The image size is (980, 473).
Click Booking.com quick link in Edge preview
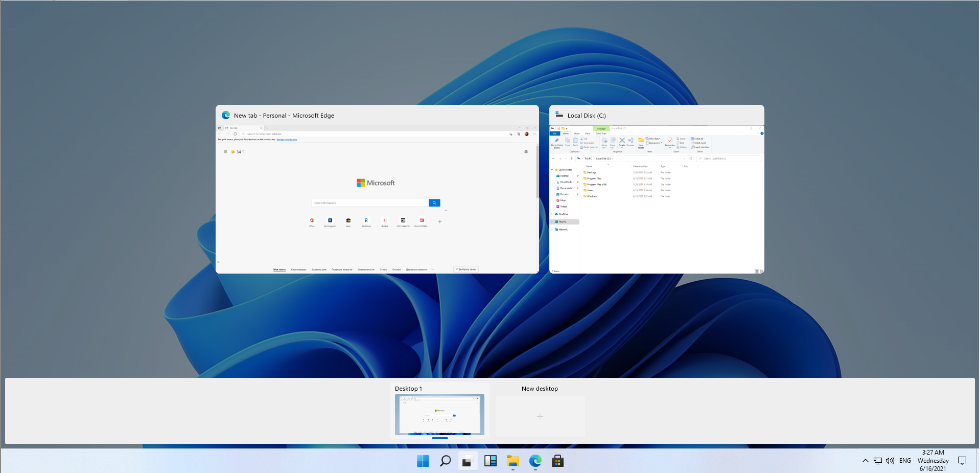pos(330,222)
